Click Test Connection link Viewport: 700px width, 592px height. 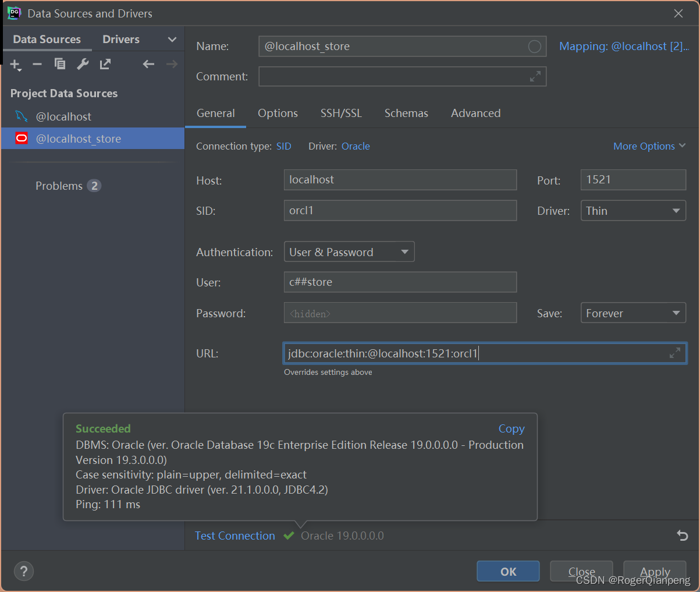coord(235,536)
